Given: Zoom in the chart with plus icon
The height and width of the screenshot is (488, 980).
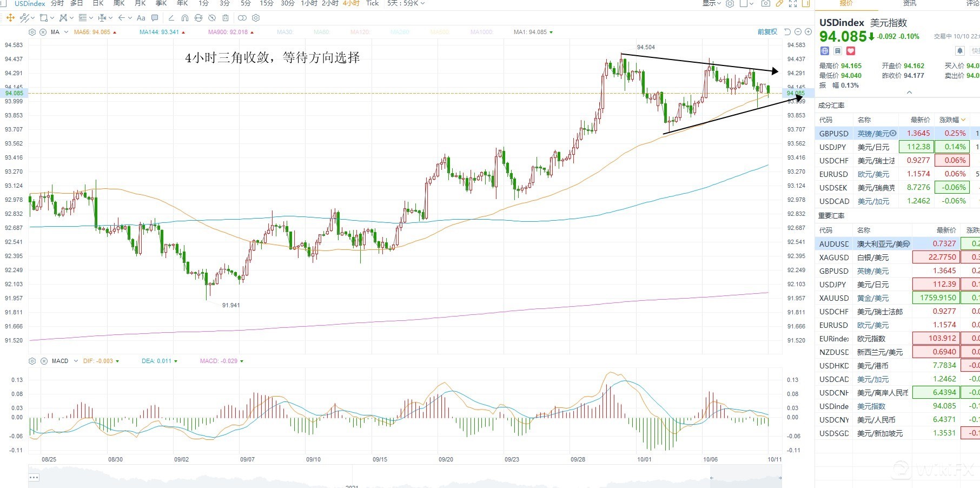Looking at the screenshot, I should (x=808, y=32).
